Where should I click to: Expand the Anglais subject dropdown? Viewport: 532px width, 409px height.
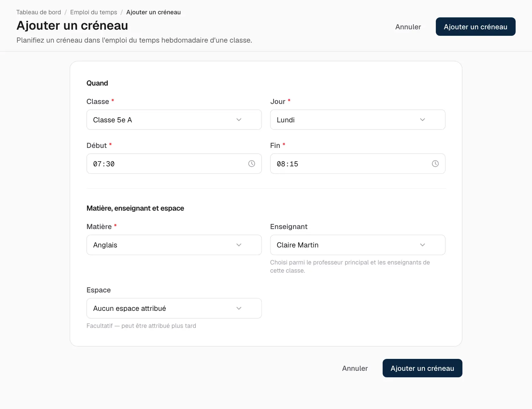coord(174,245)
